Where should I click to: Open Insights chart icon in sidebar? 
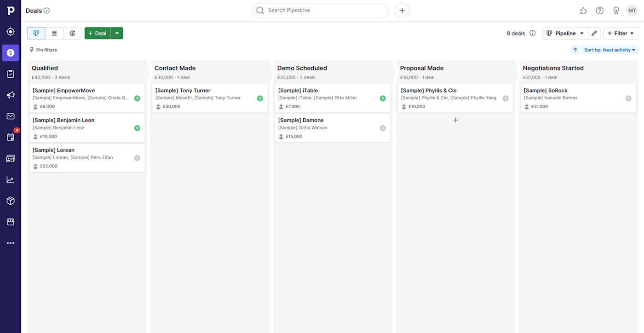(11, 180)
